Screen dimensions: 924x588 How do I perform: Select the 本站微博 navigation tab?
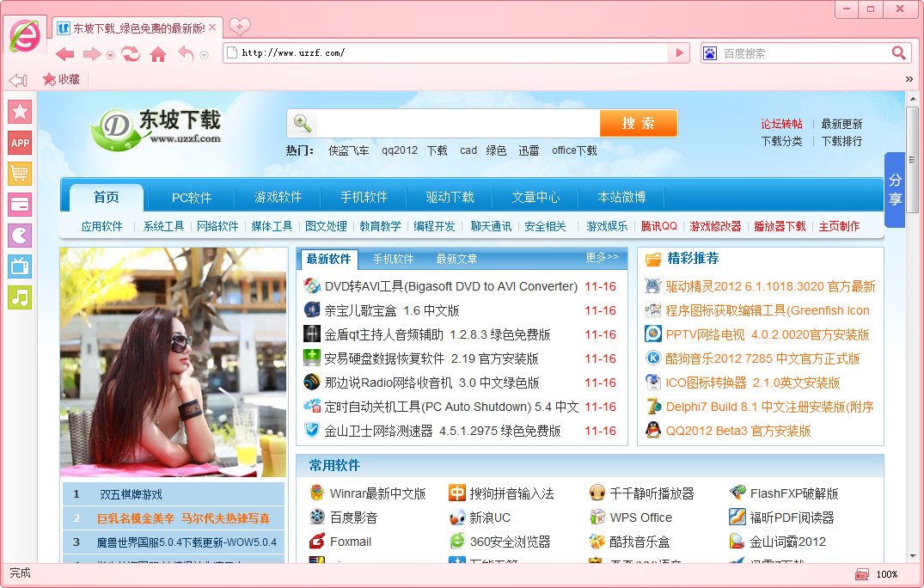[621, 198]
